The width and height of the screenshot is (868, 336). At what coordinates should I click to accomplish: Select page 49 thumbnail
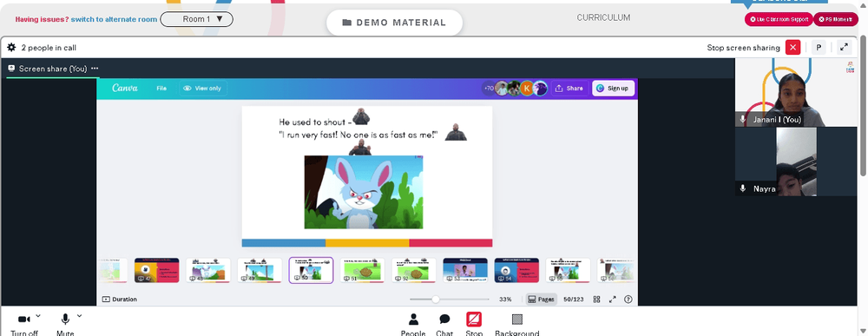click(260, 270)
